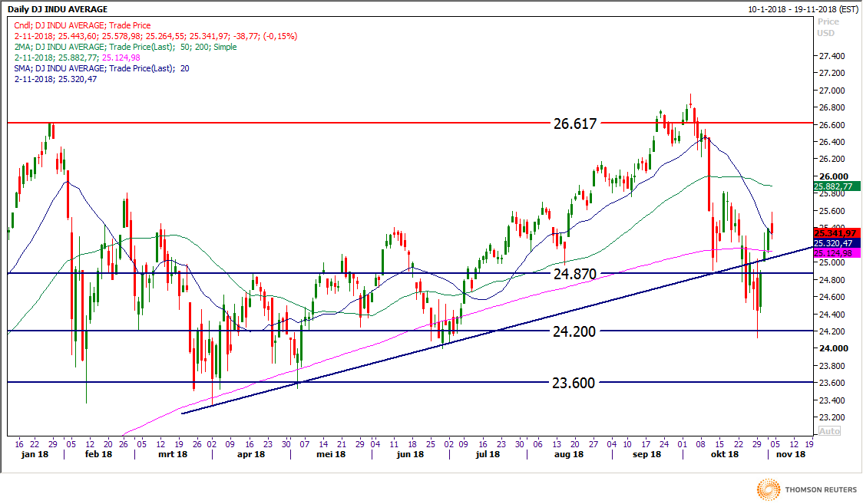The width and height of the screenshot is (863, 504).
Task: Click the 23.600 support level label
Action: tap(574, 383)
